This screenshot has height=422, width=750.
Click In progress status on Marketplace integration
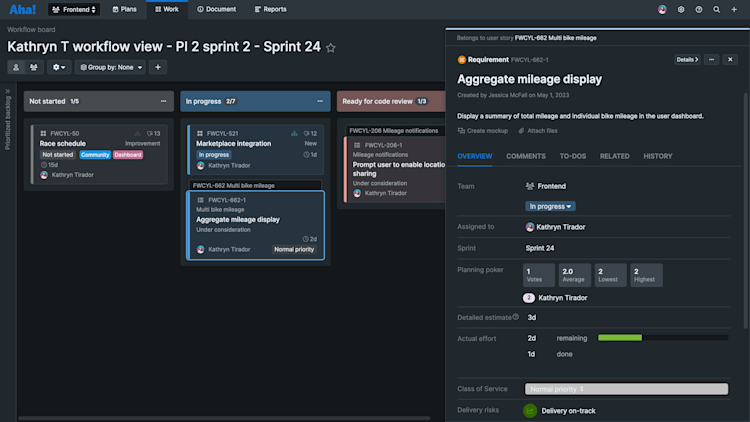tap(214, 155)
